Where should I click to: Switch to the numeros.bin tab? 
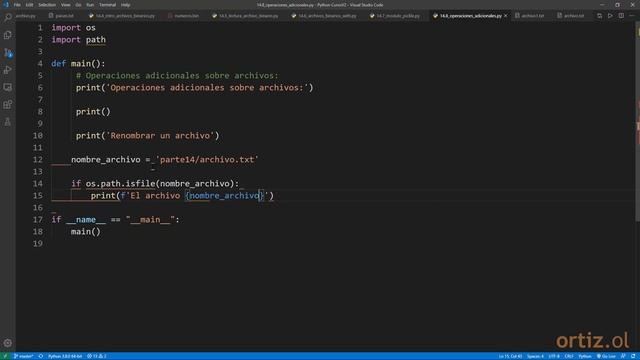[x=183, y=16]
